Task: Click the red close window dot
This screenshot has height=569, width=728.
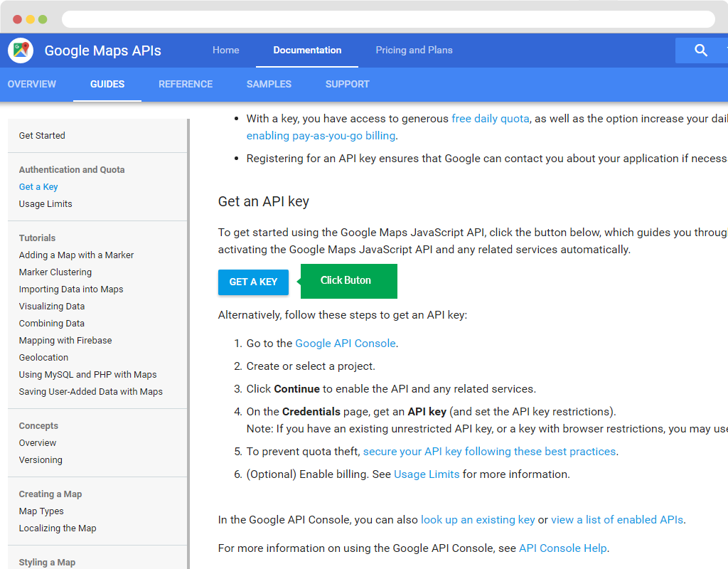Action: pos(17,19)
